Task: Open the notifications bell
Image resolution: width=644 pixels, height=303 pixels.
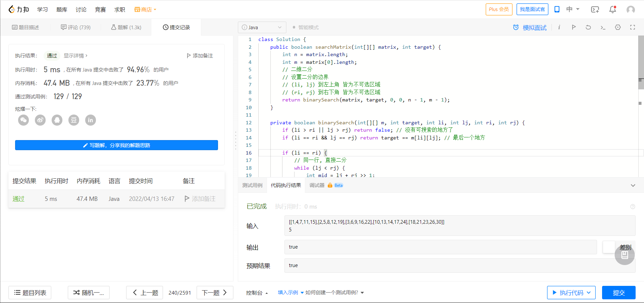Action: click(613, 9)
